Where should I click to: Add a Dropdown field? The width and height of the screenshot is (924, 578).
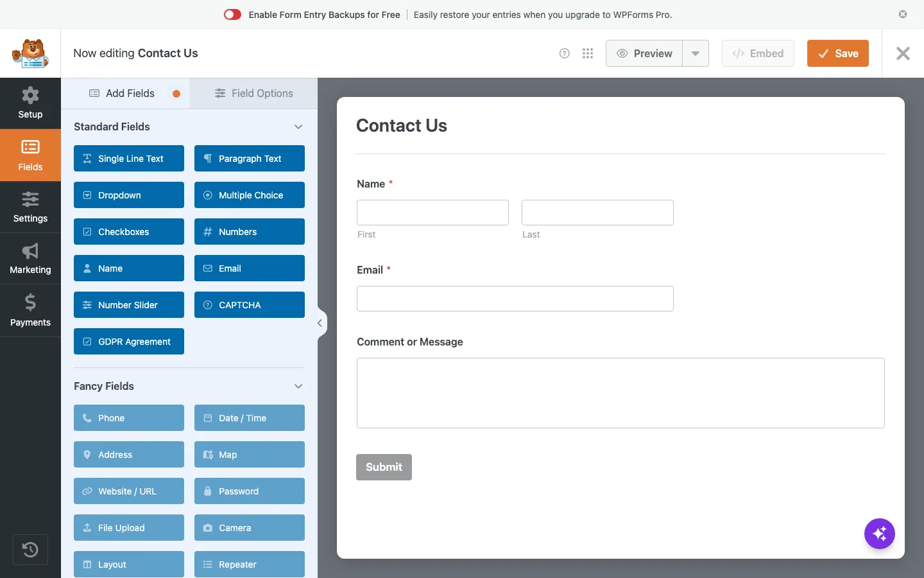click(x=129, y=195)
